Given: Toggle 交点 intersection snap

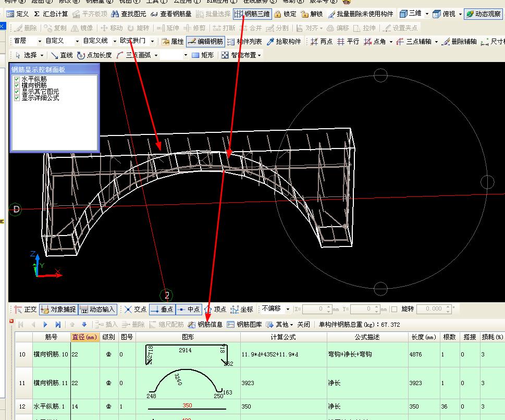Looking at the screenshot, I should (x=136, y=309).
